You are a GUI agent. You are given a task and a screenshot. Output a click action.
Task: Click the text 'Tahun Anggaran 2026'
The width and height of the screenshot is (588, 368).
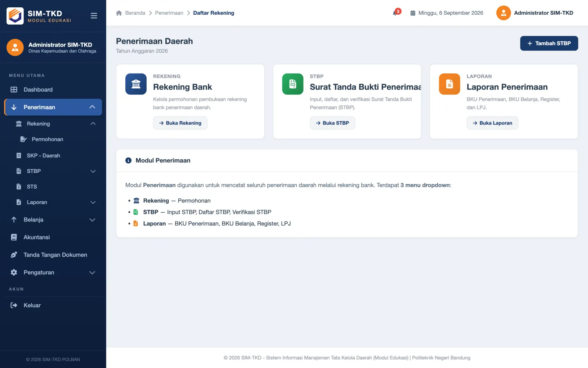[x=142, y=51]
